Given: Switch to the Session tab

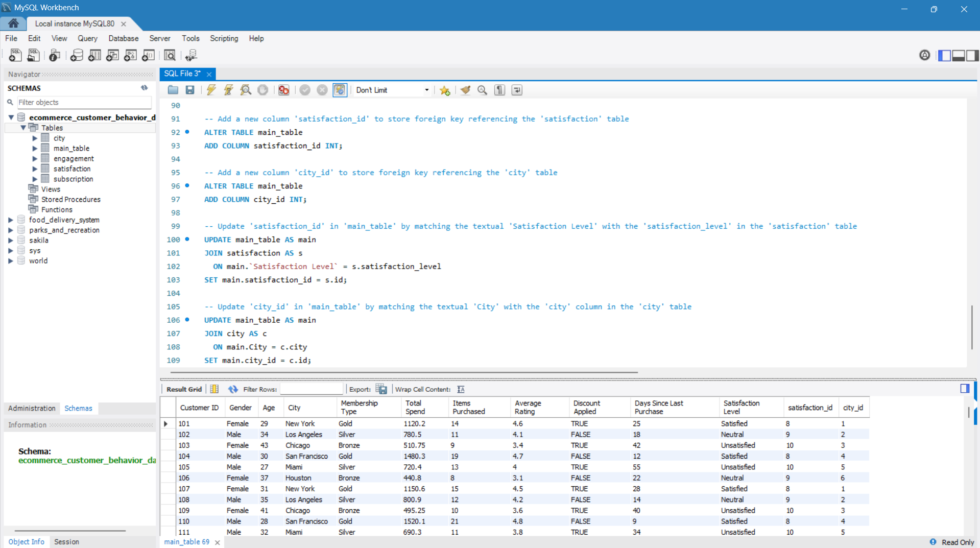Looking at the screenshot, I should click(x=66, y=542).
